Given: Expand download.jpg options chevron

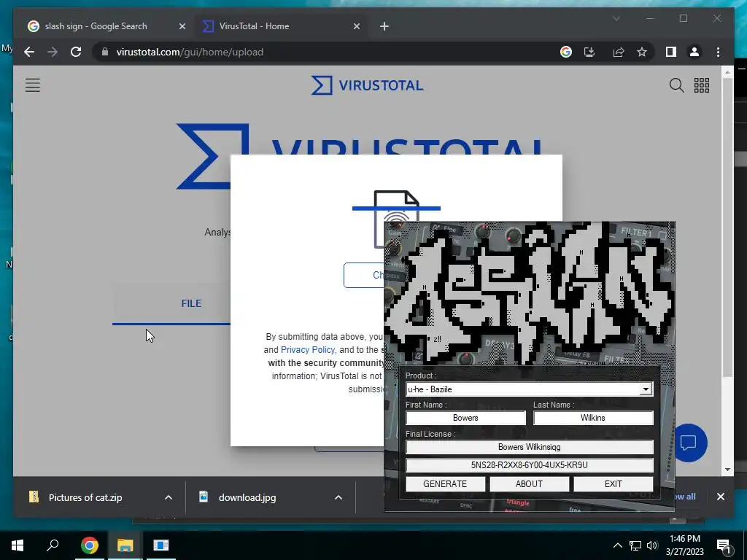Looking at the screenshot, I should click(338, 497).
